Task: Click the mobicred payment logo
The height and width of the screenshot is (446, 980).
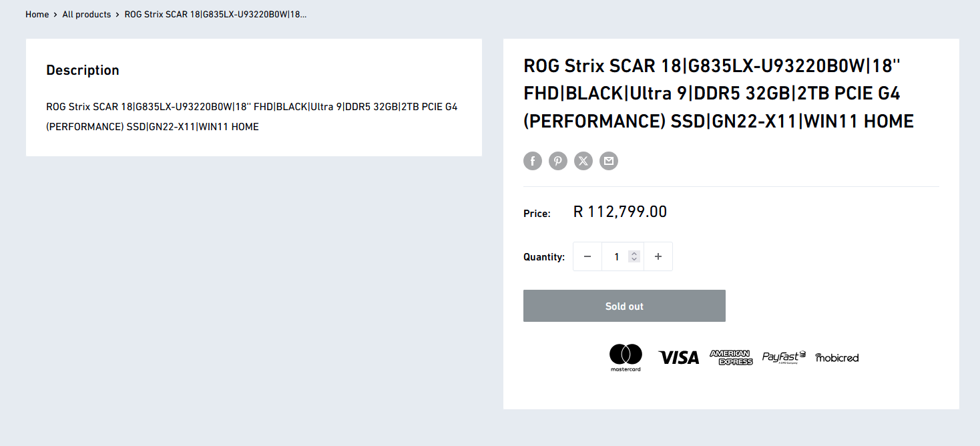Action: [x=837, y=358]
